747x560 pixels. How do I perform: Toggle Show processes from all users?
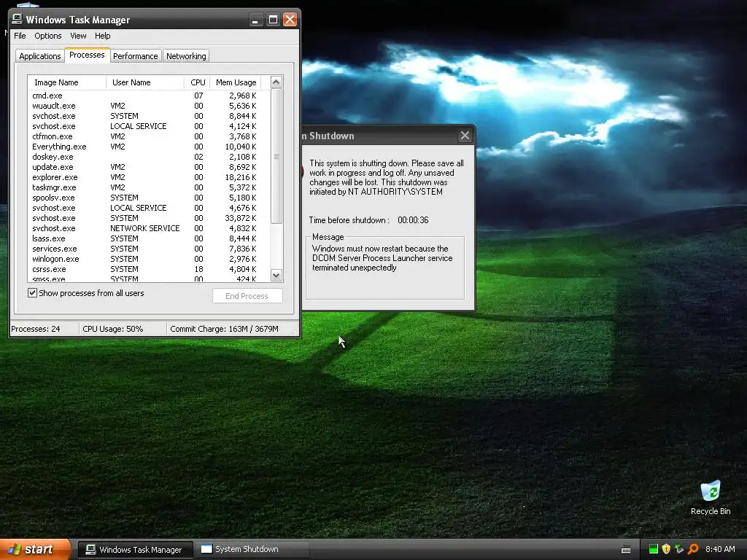[x=32, y=293]
